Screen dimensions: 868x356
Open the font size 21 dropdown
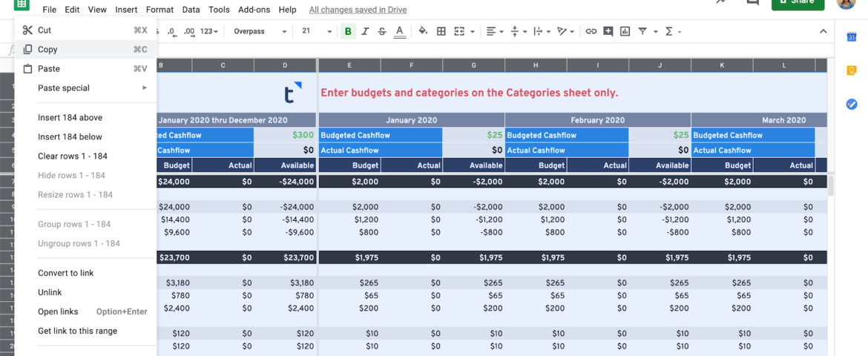tap(317, 32)
